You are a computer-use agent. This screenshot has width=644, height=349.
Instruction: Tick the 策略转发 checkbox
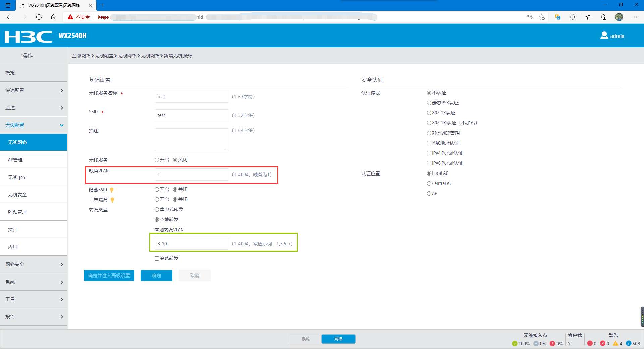pyautogui.click(x=157, y=259)
